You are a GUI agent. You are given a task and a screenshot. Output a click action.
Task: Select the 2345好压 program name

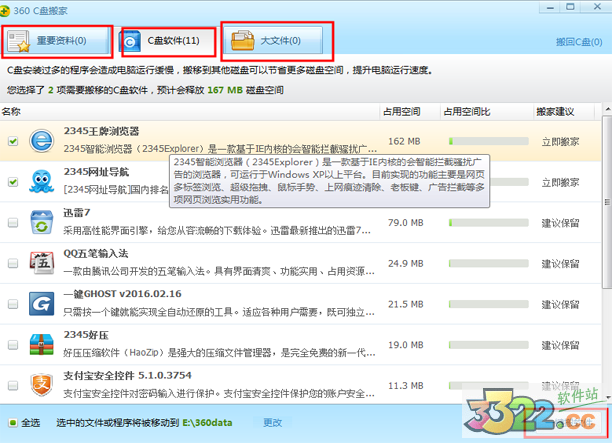coord(86,335)
